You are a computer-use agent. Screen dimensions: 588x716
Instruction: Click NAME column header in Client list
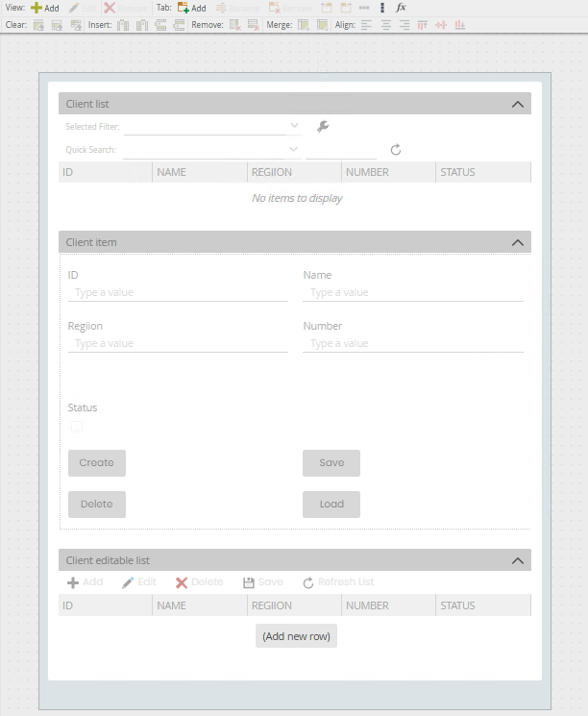(200, 172)
